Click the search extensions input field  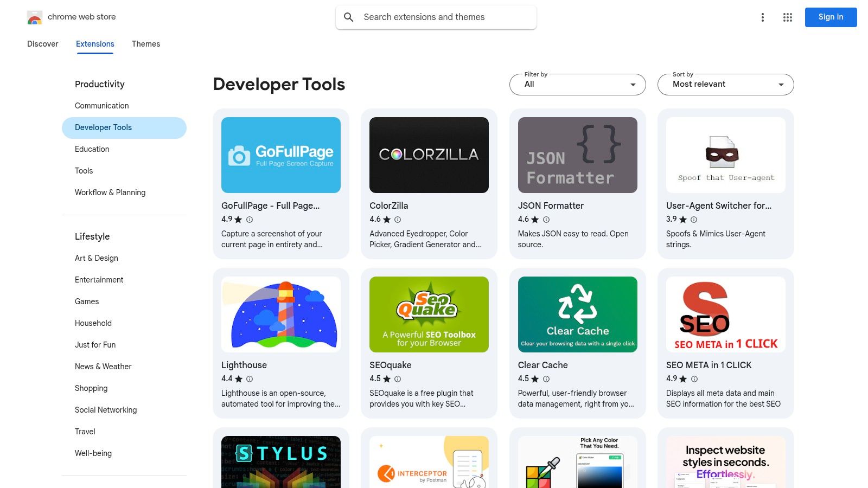[434, 17]
